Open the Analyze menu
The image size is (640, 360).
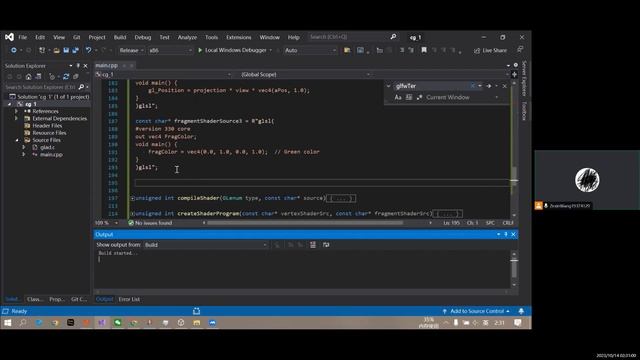[x=187, y=37]
